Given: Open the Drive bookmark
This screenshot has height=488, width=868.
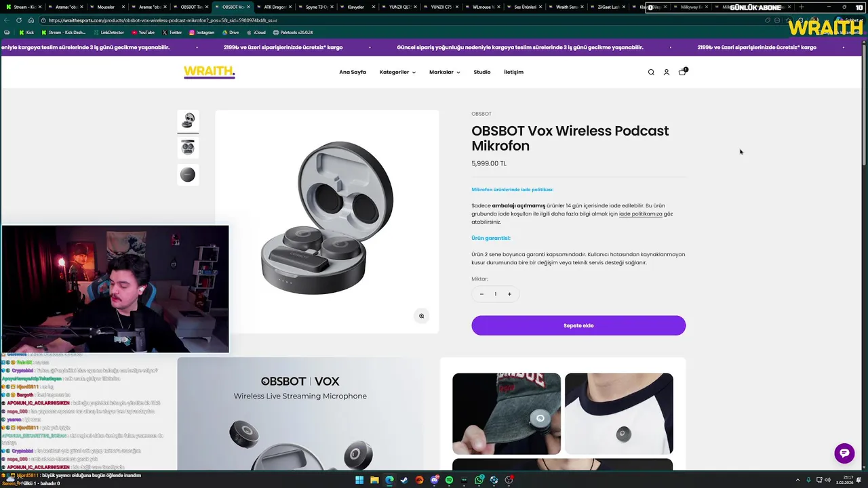Looking at the screenshot, I should (231, 33).
